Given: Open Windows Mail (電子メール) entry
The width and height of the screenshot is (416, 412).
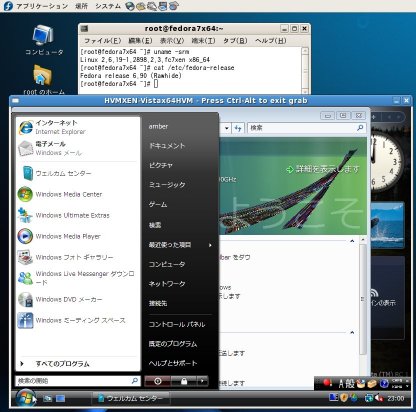Looking at the screenshot, I should tap(78, 148).
